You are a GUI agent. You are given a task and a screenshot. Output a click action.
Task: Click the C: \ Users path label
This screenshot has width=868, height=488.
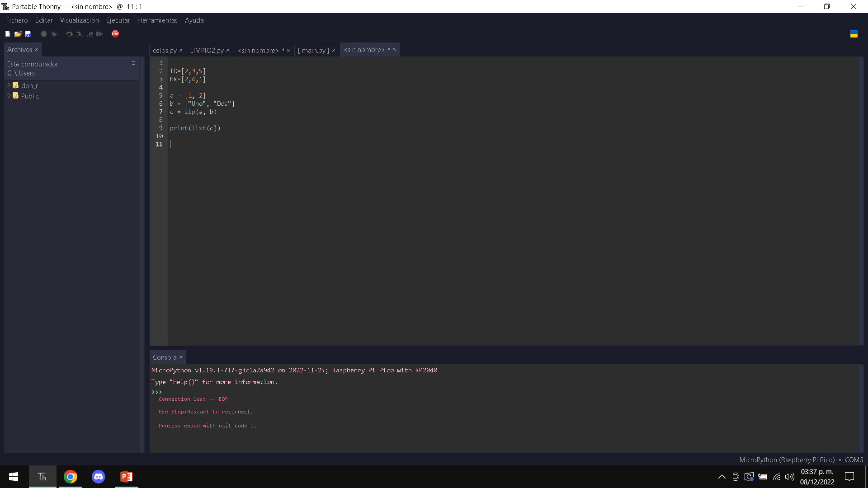[21, 73]
